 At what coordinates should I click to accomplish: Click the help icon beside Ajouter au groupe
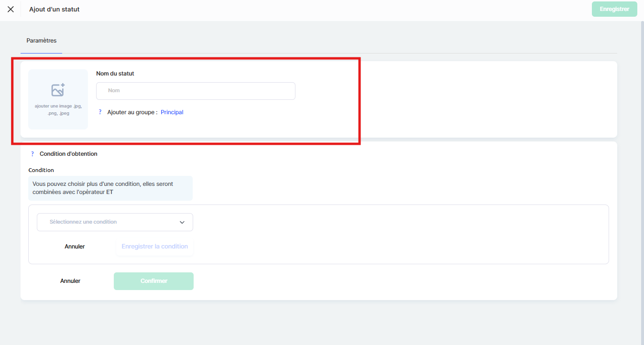pos(100,112)
